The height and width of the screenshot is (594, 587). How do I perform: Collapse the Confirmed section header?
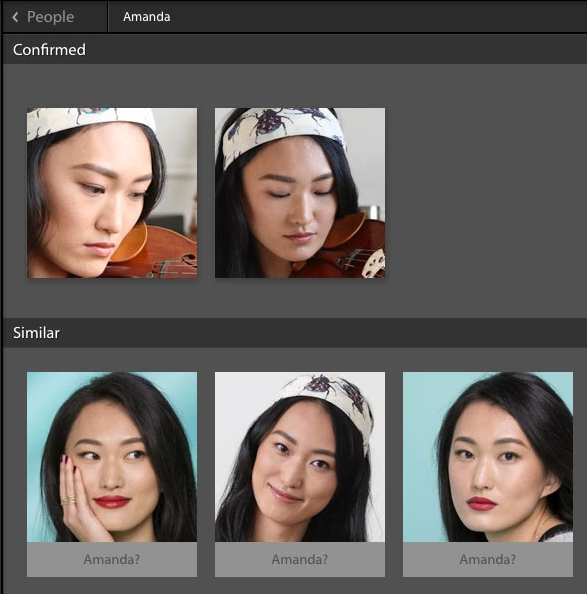pos(295,50)
